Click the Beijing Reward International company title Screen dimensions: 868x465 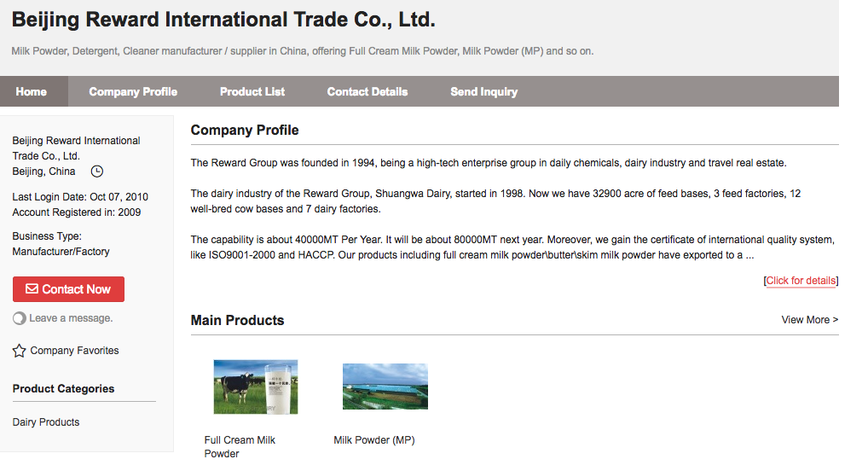(223, 19)
